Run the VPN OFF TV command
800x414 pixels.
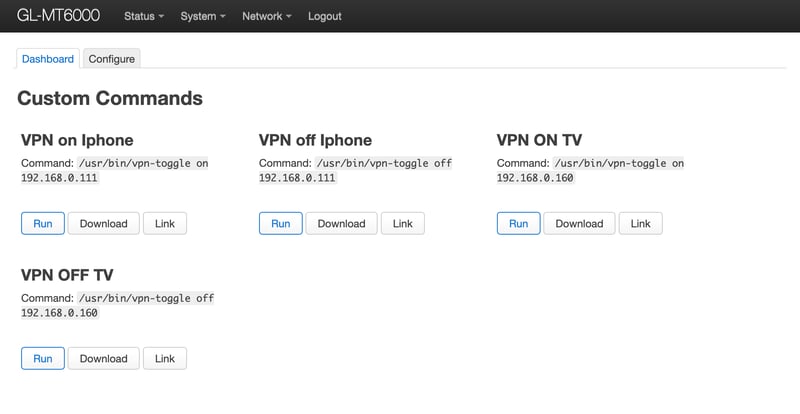[x=43, y=358]
